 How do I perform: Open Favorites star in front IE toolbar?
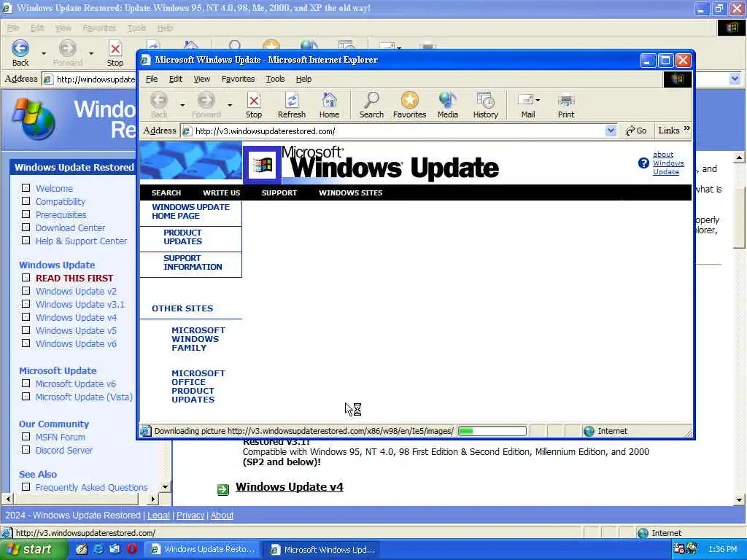[x=409, y=101]
